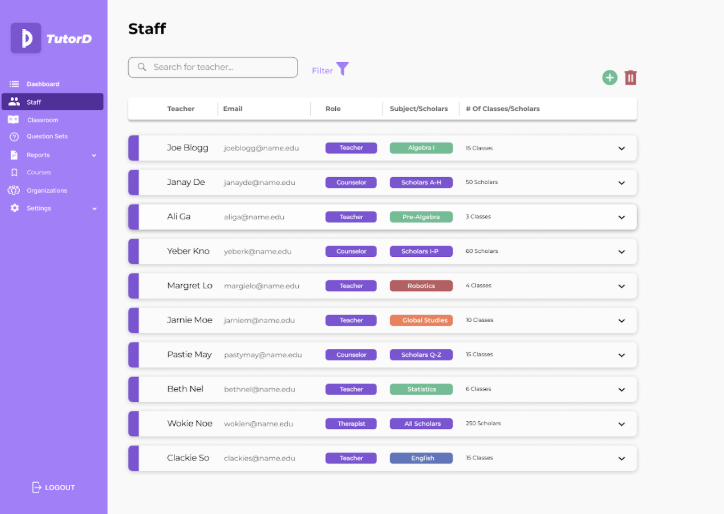Expand the Joe Blogg row
Screen dimensions: 724x514
tap(621, 148)
